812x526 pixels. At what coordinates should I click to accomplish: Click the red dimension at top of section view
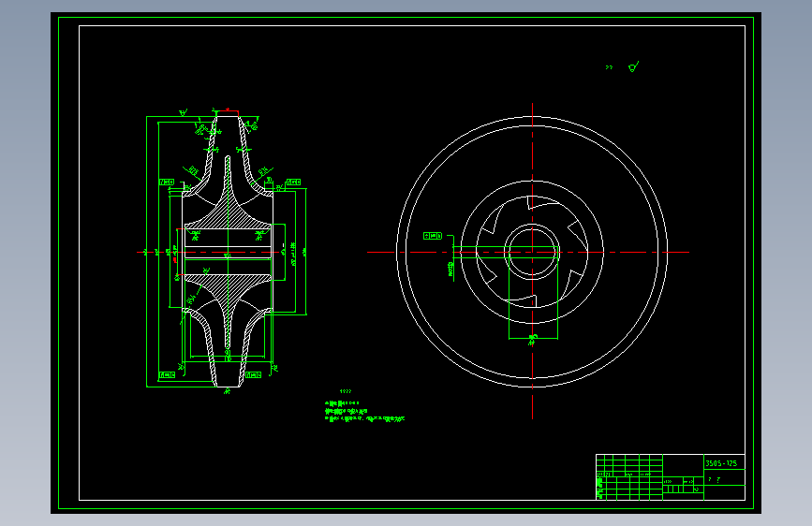228,110
